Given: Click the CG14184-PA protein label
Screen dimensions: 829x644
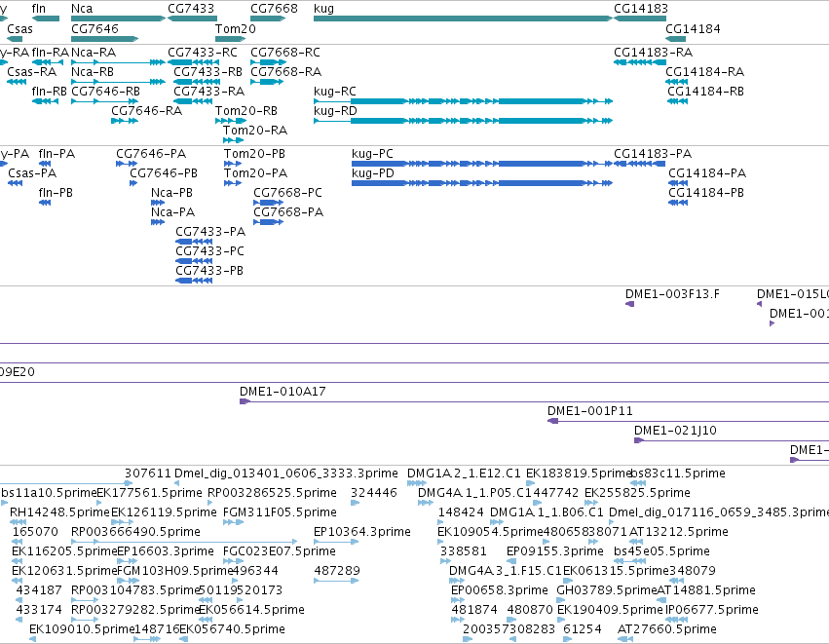Looking at the screenshot, I should [707, 173].
